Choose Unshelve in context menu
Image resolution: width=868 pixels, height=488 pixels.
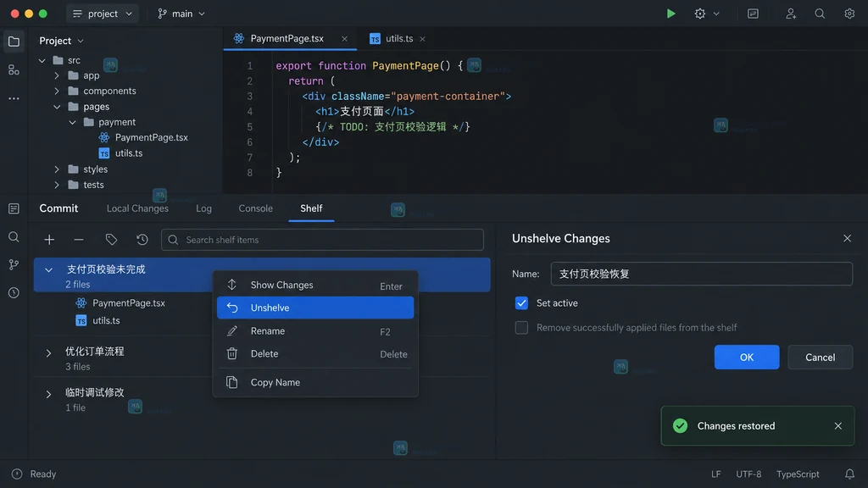click(x=315, y=308)
